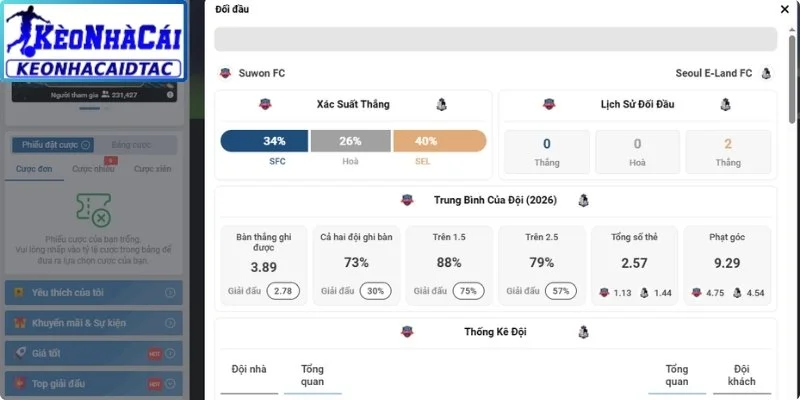Click the Suwon FC team crest in header

tap(225, 73)
